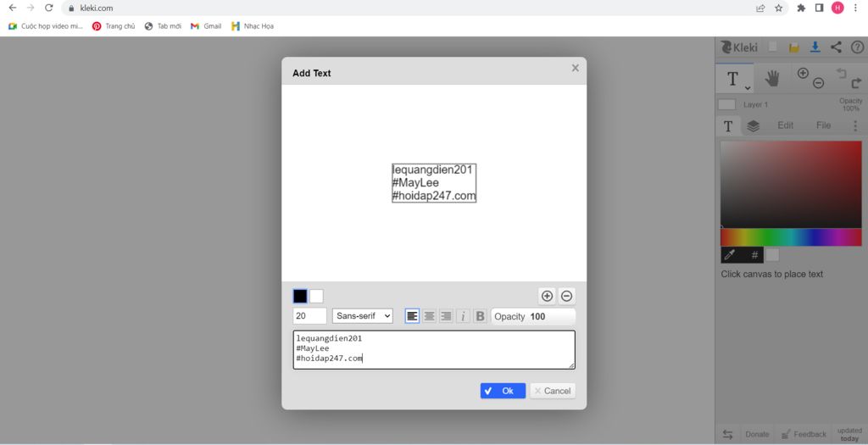Pick a color in the saturation square
This screenshot has height=445, width=868.
pyautogui.click(x=791, y=184)
